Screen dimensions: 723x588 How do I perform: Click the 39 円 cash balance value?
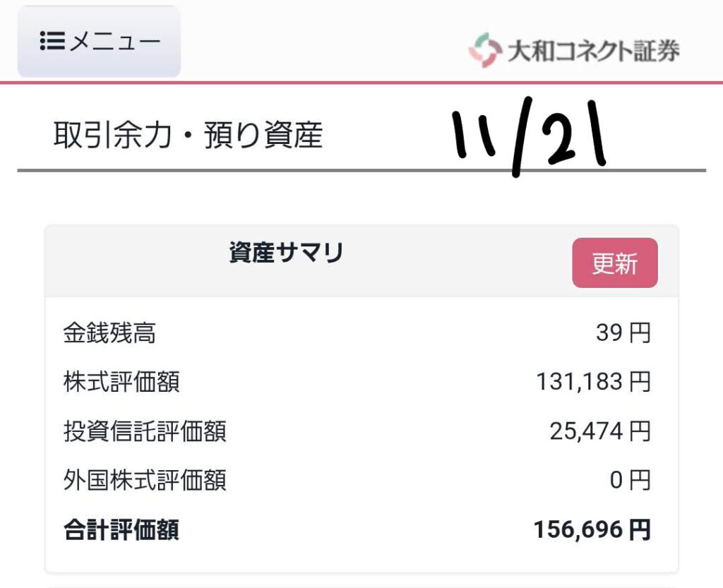(x=623, y=332)
